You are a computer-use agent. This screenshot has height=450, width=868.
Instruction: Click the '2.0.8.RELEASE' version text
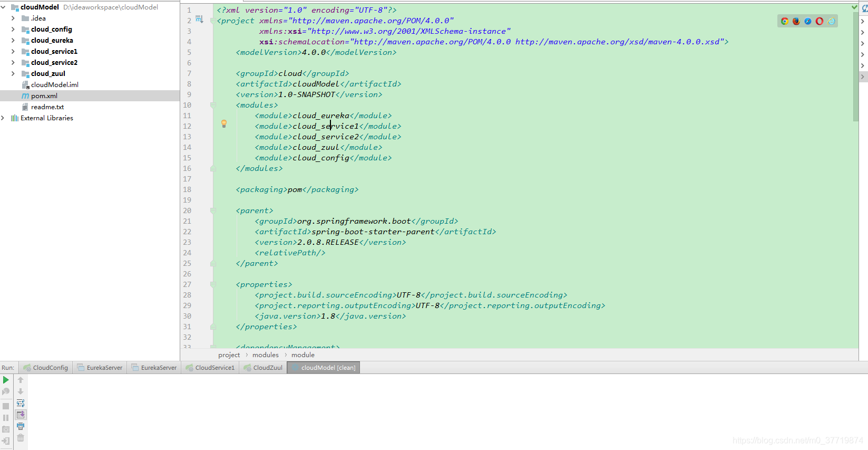328,242
